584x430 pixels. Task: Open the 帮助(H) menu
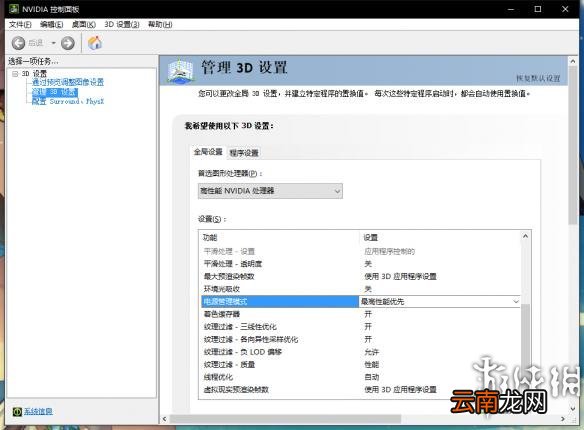click(x=160, y=25)
